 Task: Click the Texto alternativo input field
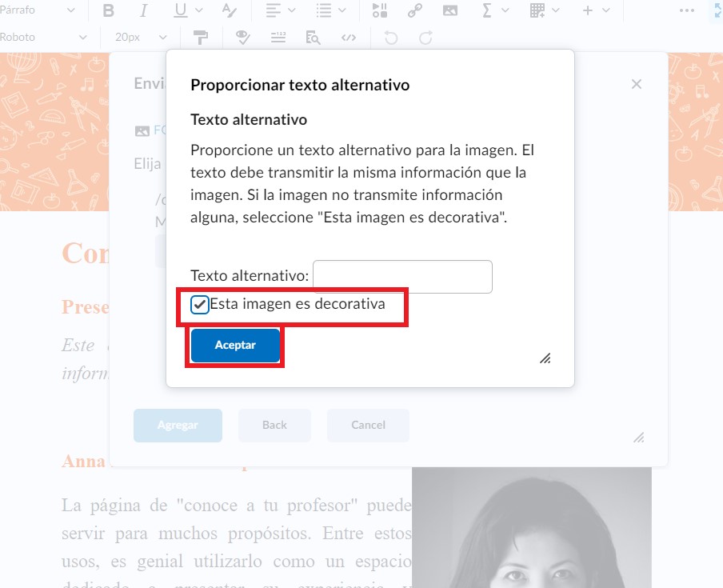[402, 277]
